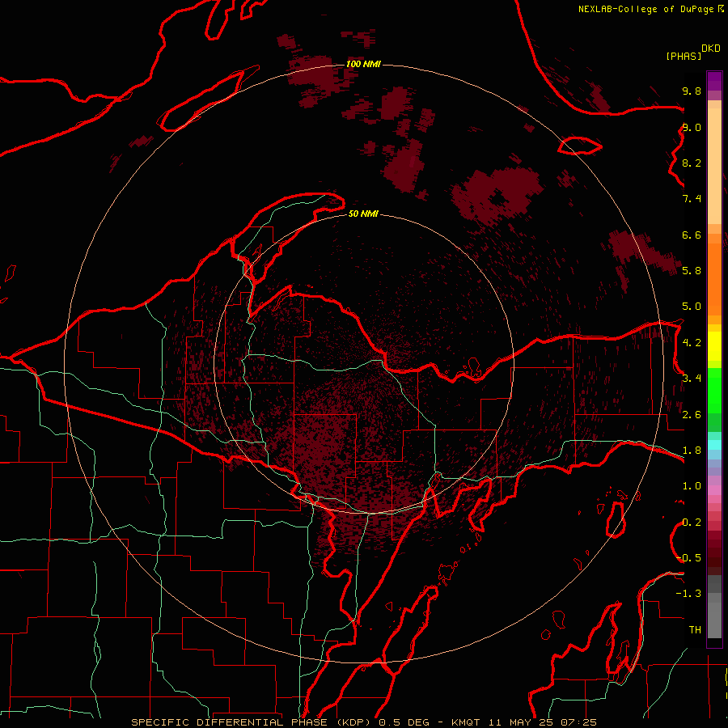Click the -1.3 value on color scale
The height and width of the screenshot is (728, 728).
point(689,594)
